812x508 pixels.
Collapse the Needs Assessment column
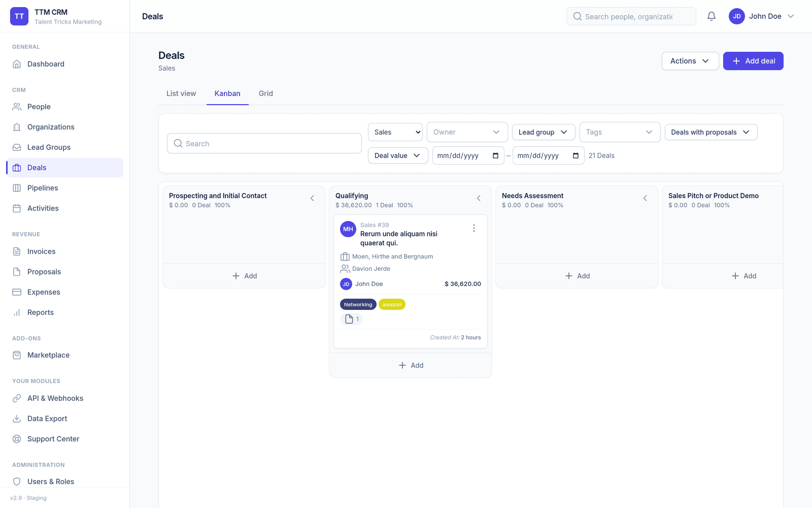(x=645, y=198)
